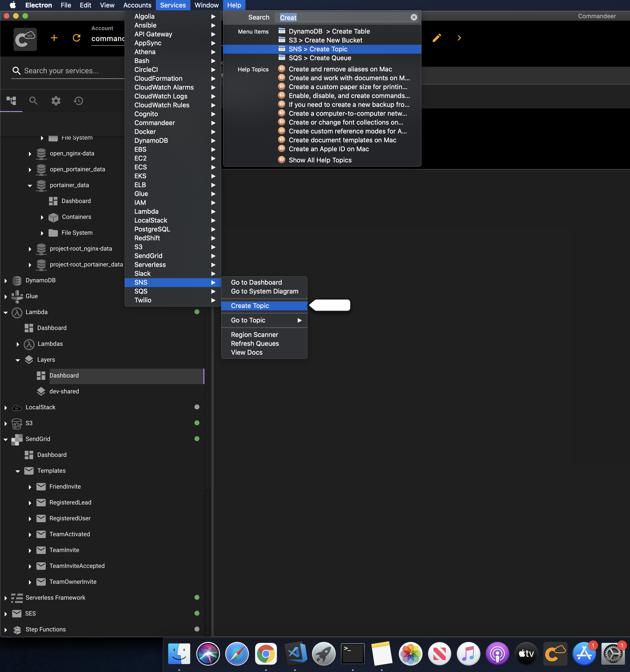Choose Region Scanner menu item
The image size is (630, 672).
click(x=264, y=335)
